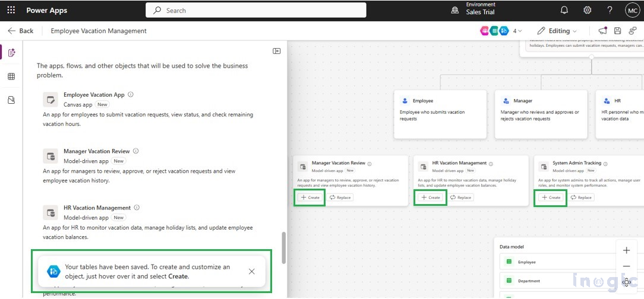
Task: Click the Data model heading
Action: 512,247
